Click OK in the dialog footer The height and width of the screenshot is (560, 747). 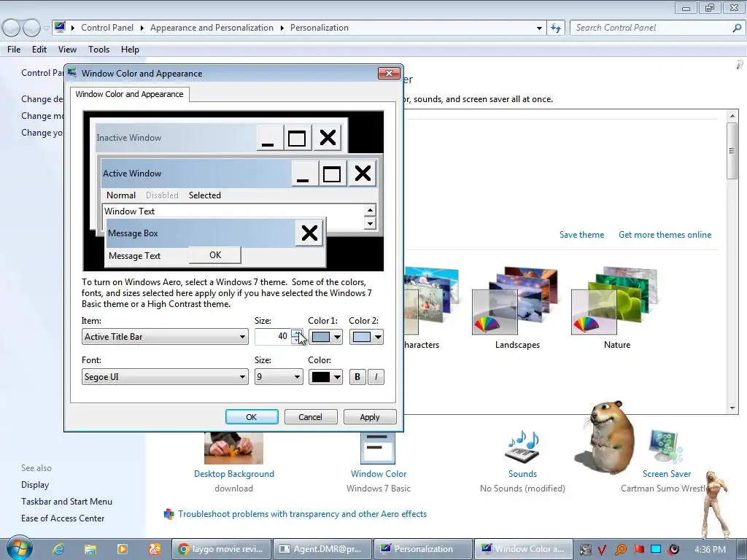252,416
